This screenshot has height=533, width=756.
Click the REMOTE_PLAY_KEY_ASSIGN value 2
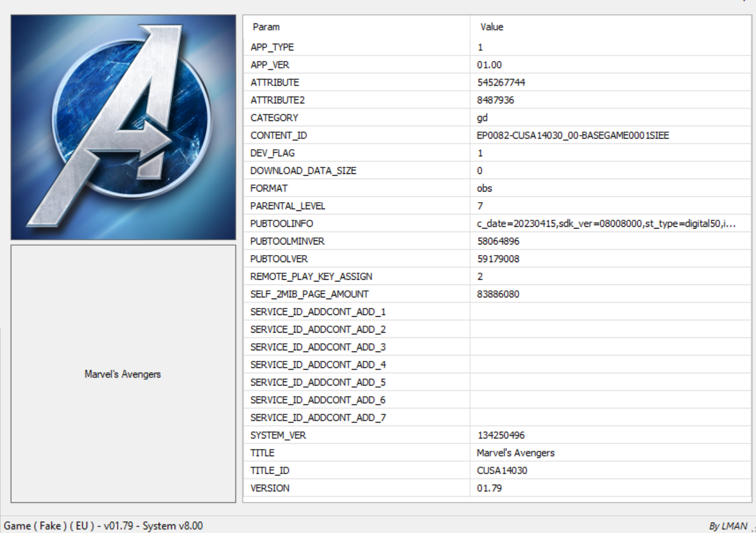480,277
